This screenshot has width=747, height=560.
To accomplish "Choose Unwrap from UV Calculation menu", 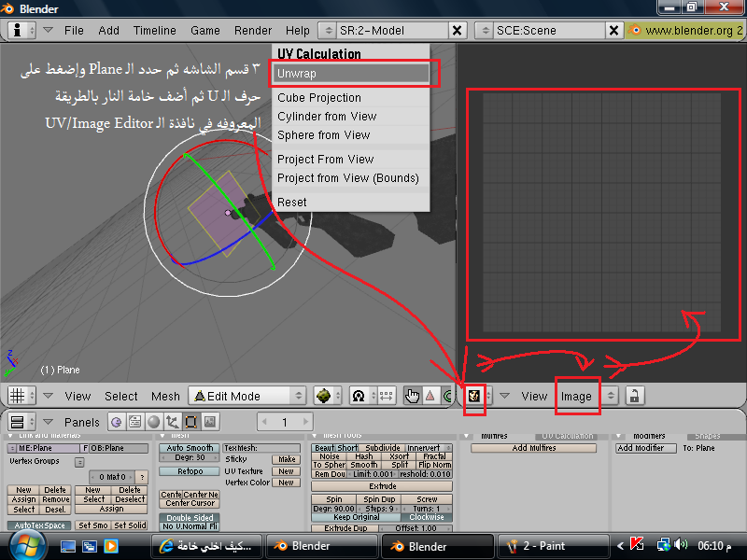I will (350, 74).
